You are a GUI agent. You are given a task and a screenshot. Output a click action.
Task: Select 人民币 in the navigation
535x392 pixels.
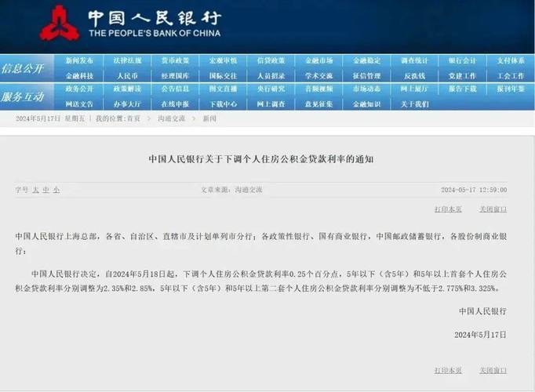click(127, 76)
